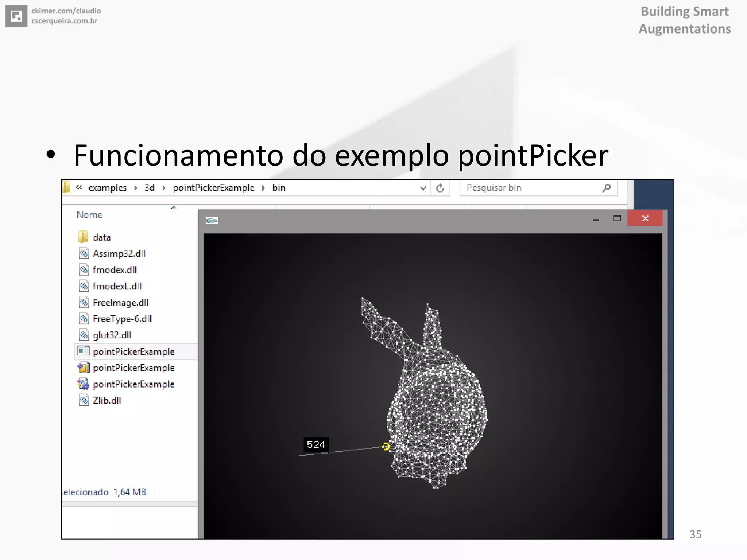Select the pointPickerExample executable icon

point(84,351)
